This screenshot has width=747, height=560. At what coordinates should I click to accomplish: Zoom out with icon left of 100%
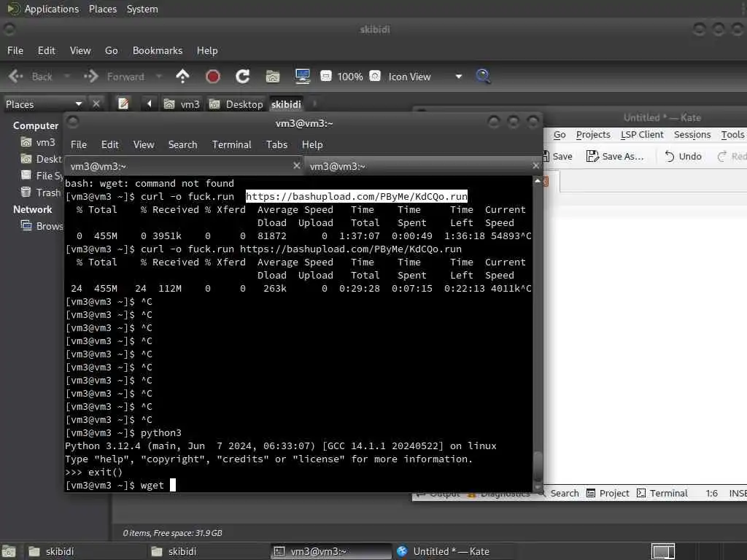coord(326,76)
